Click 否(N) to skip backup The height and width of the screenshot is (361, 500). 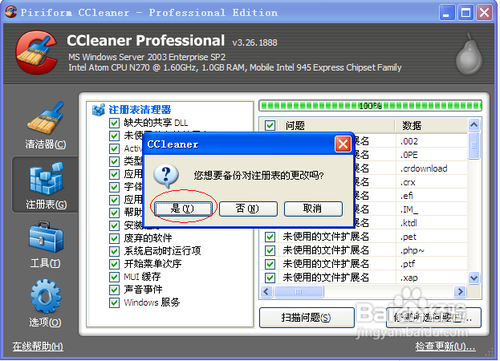click(248, 209)
